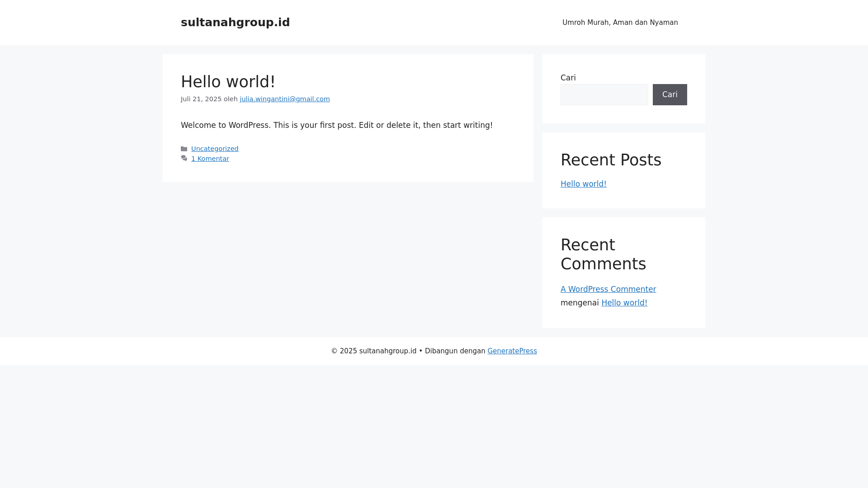This screenshot has height=488, width=868.
Task: Focus the Cari search input field
Action: (x=604, y=94)
